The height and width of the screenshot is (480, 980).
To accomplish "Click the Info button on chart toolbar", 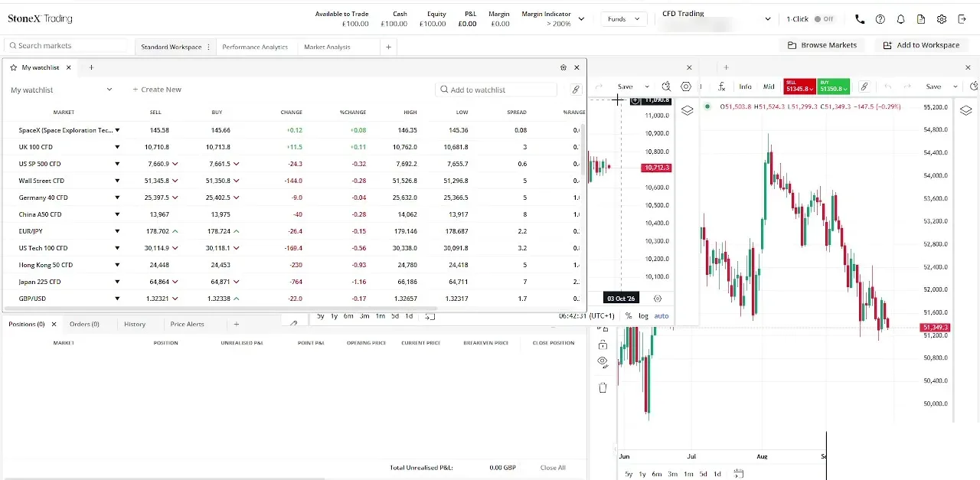I will [745, 87].
